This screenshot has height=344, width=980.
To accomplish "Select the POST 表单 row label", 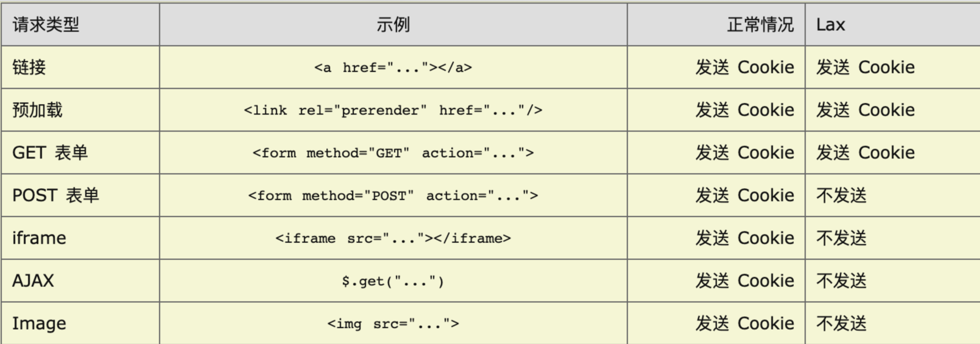I will pyautogui.click(x=56, y=195).
